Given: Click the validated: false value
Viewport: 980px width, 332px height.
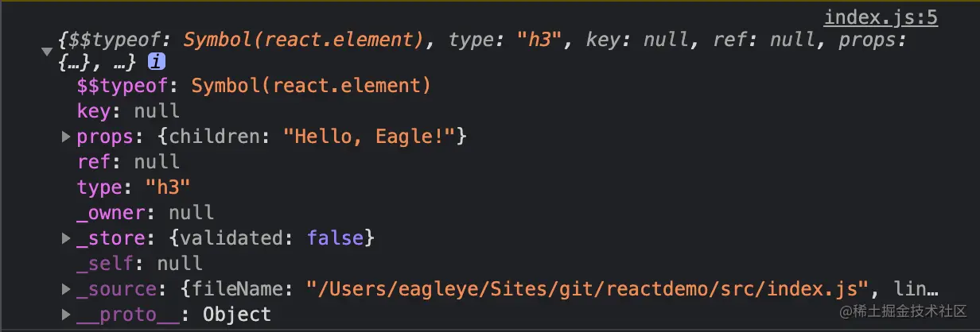Looking at the screenshot, I should [272, 237].
